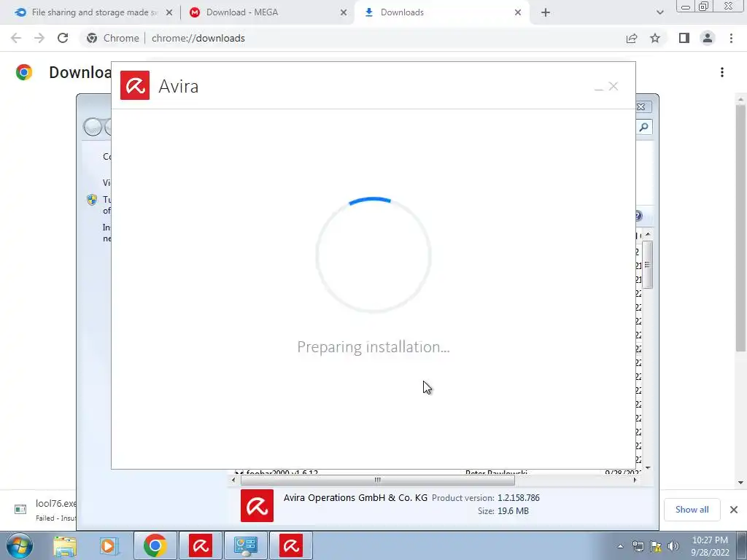Image resolution: width=747 pixels, height=560 pixels.
Task: Click the programs list scroll-down arrow
Action: [648, 467]
